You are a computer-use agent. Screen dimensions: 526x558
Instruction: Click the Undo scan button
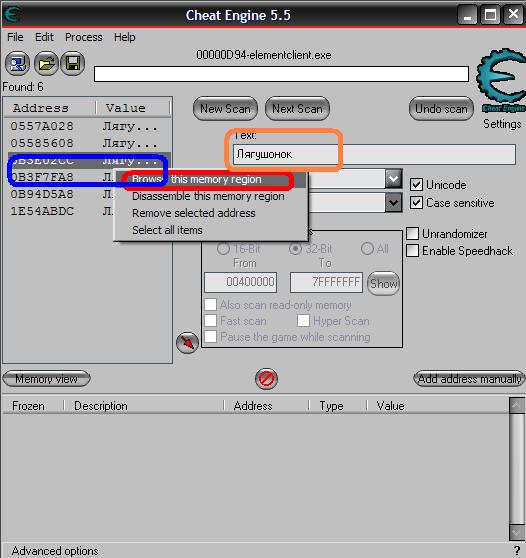pyautogui.click(x=441, y=109)
